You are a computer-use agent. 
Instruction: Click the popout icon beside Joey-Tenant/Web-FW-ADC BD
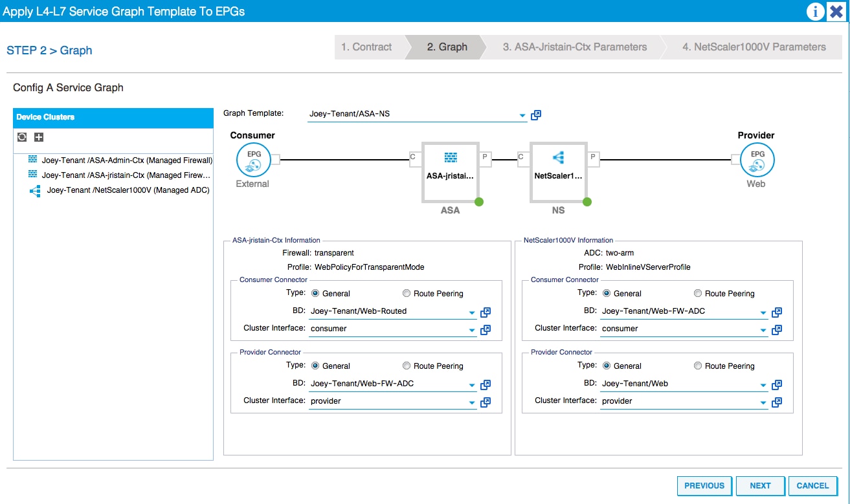coord(486,384)
